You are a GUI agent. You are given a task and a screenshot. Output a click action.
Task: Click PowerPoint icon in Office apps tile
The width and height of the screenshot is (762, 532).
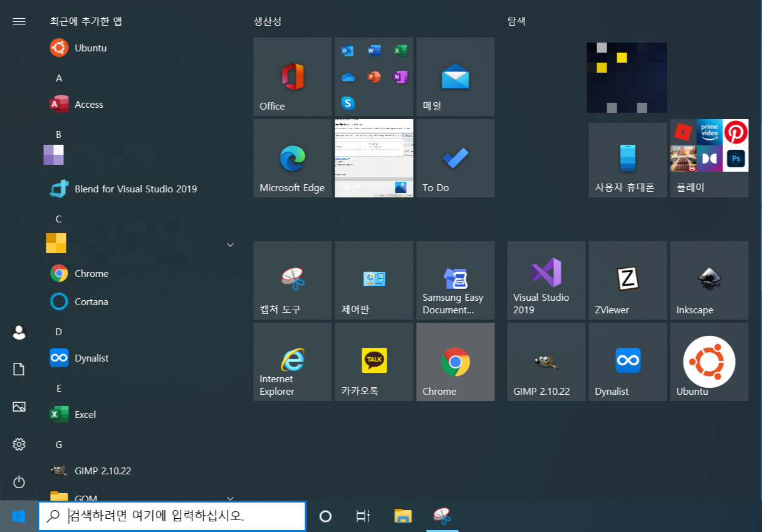pos(374,76)
